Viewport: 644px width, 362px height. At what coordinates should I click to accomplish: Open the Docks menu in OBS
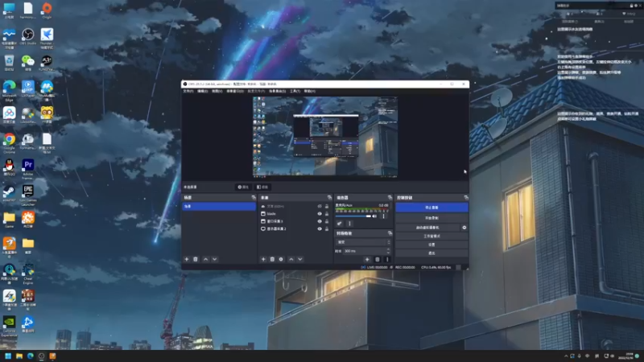235,91
